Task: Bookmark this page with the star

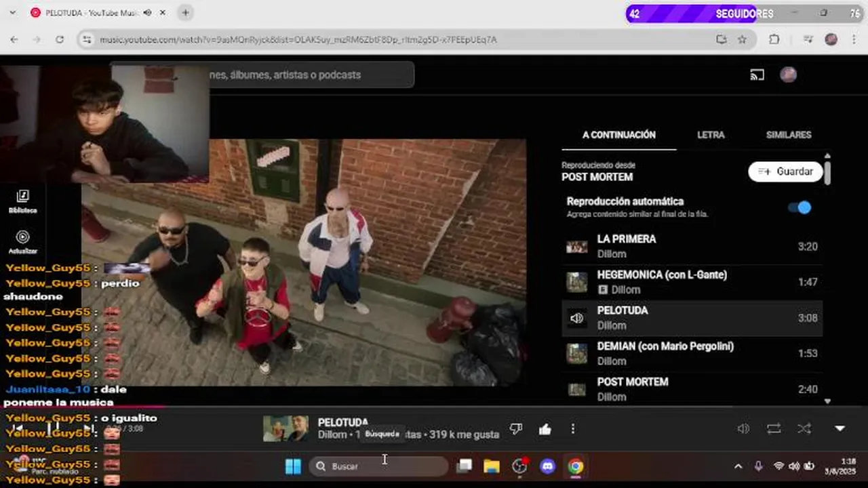Action: (x=742, y=40)
